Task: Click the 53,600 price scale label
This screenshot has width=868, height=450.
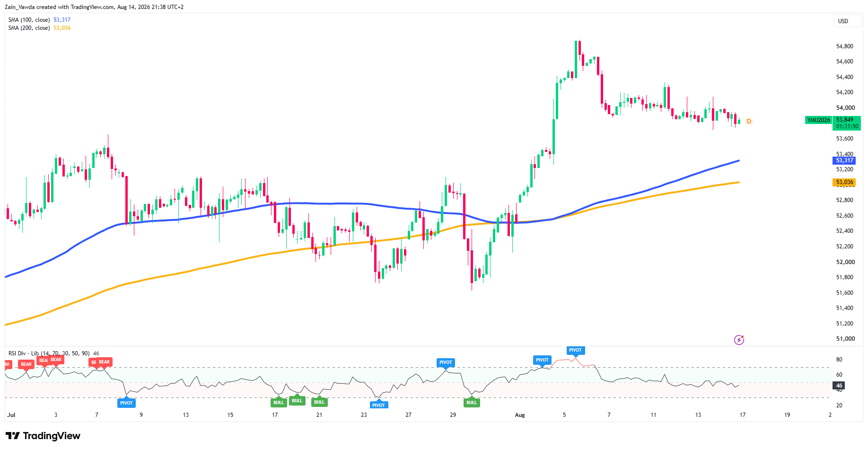Action: (845, 139)
